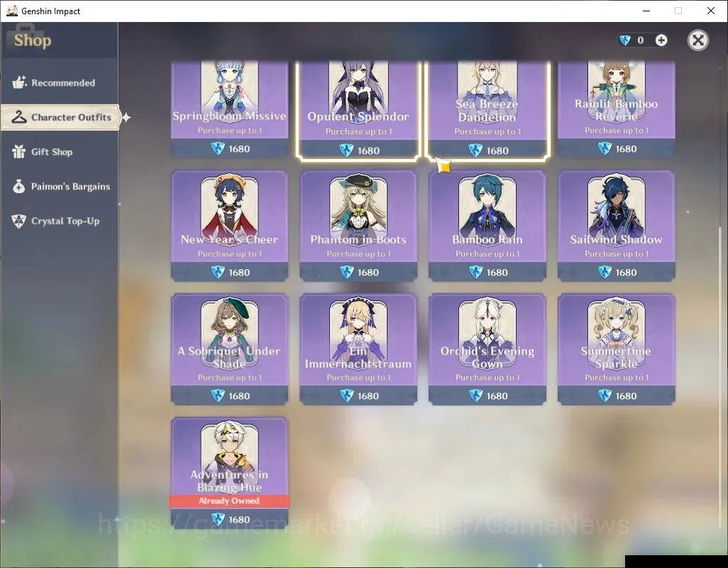Click the Genesis Crystal balance icon at top
The image size is (728, 568).
[625, 40]
